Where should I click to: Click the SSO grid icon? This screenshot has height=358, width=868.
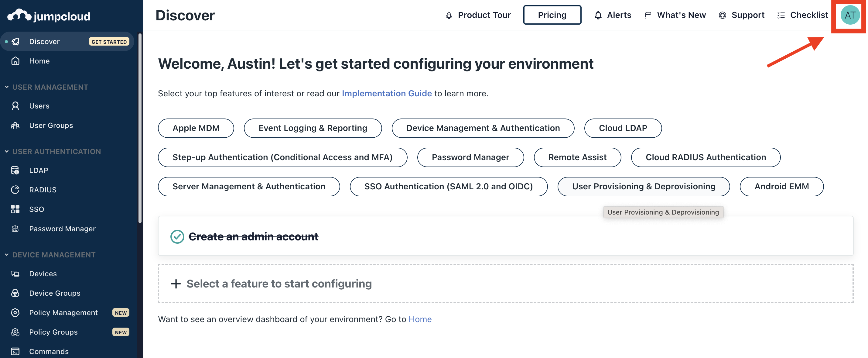(15, 209)
